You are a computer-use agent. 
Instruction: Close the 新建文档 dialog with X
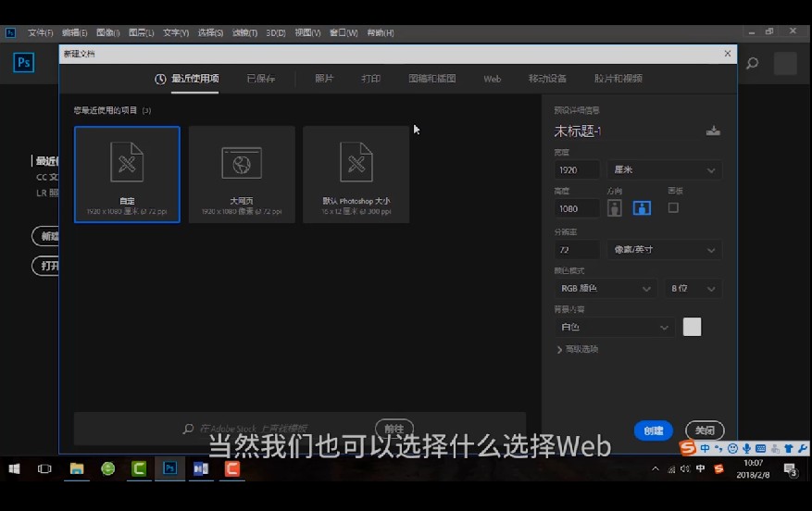pos(728,54)
